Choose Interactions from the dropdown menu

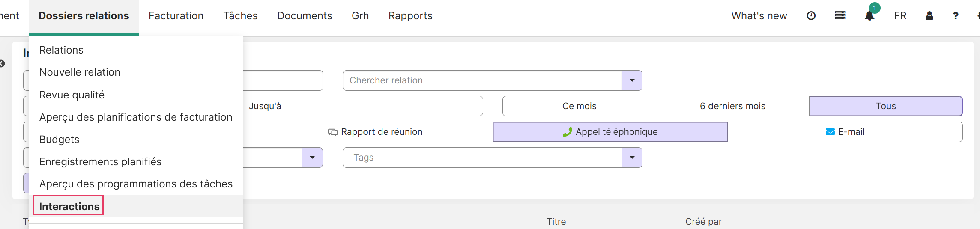69,207
